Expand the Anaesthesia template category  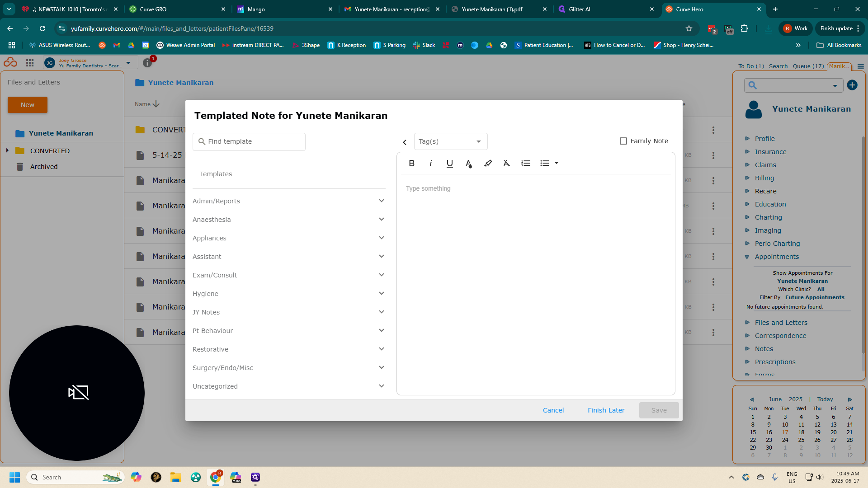[x=288, y=220]
